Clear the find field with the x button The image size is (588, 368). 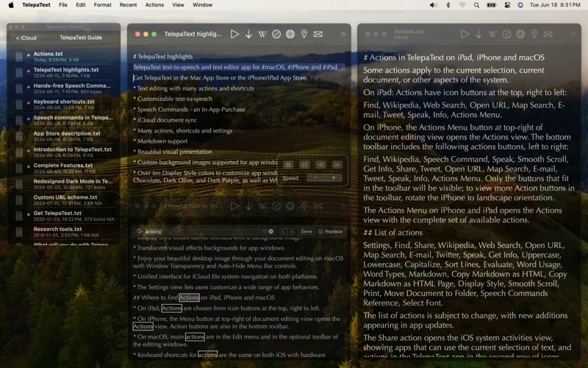point(270,231)
